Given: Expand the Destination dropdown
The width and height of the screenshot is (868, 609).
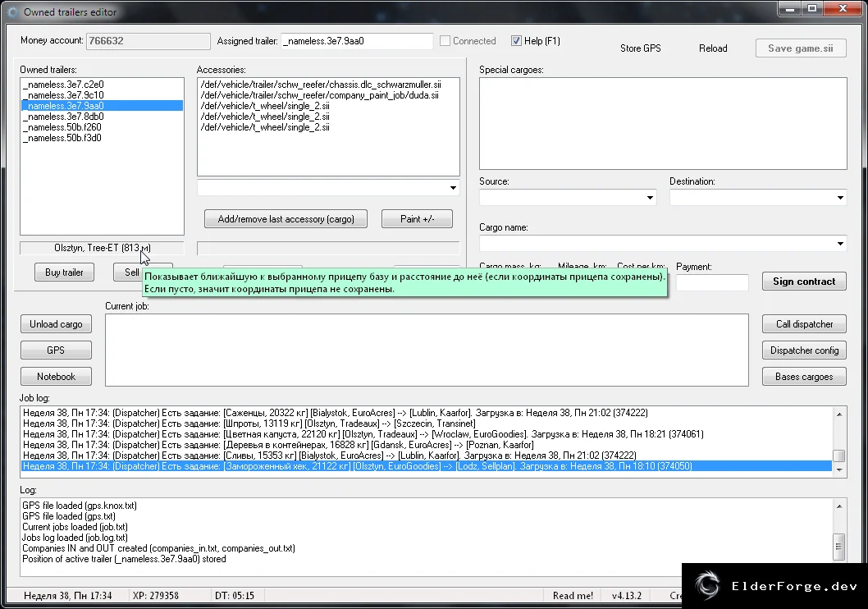Looking at the screenshot, I should pos(840,198).
